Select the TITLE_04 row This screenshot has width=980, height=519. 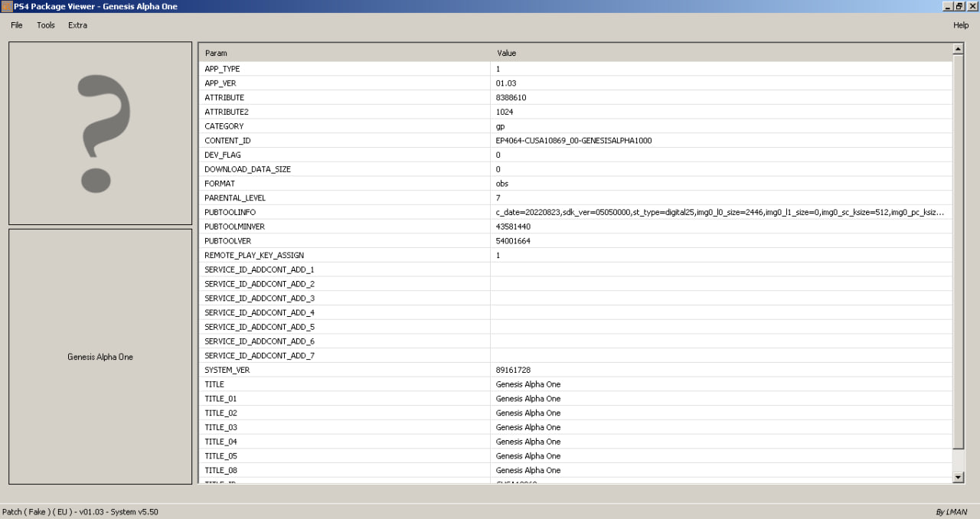576,442
